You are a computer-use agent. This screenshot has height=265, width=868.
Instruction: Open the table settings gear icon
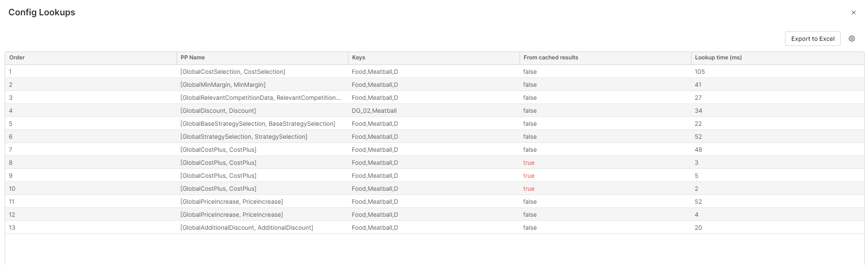coord(852,39)
